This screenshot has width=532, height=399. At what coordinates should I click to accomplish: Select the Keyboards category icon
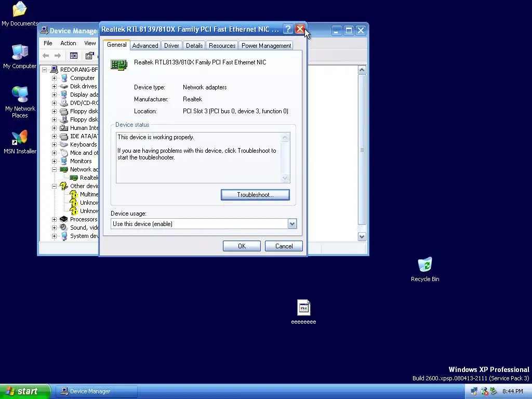[64, 144]
